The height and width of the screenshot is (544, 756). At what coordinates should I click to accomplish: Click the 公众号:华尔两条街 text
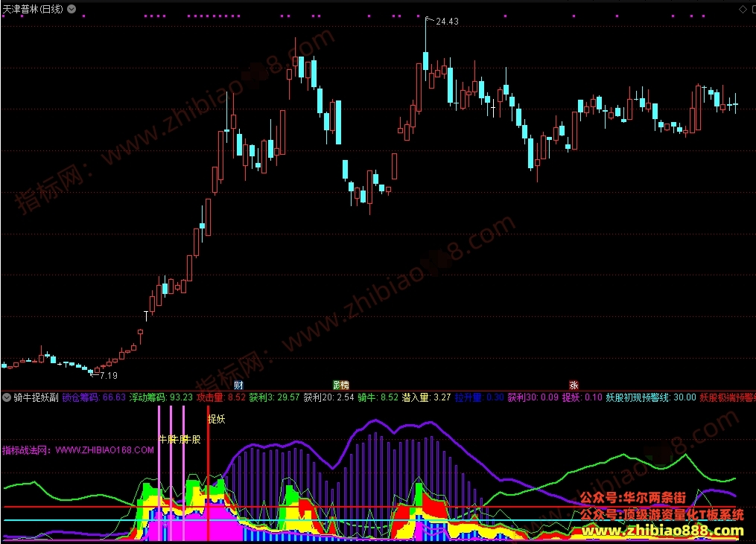pos(632,498)
